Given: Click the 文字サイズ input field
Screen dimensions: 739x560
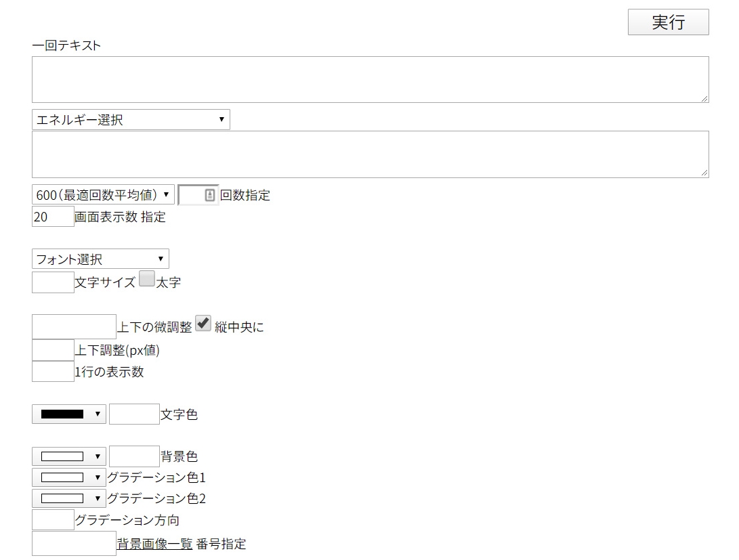Looking at the screenshot, I should tap(53, 282).
